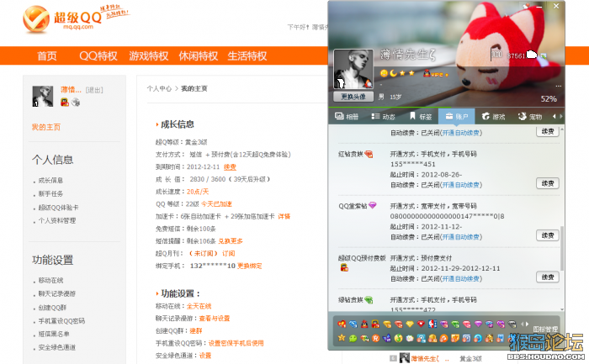Click the plain yellow diamond icon
The height and width of the screenshot is (364, 589).
410,324
